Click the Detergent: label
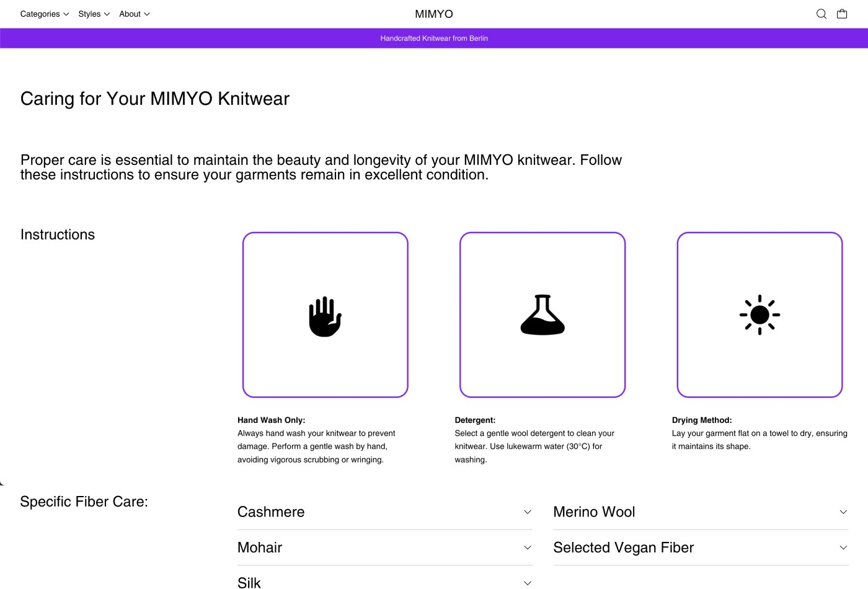868x589 pixels. (x=475, y=420)
